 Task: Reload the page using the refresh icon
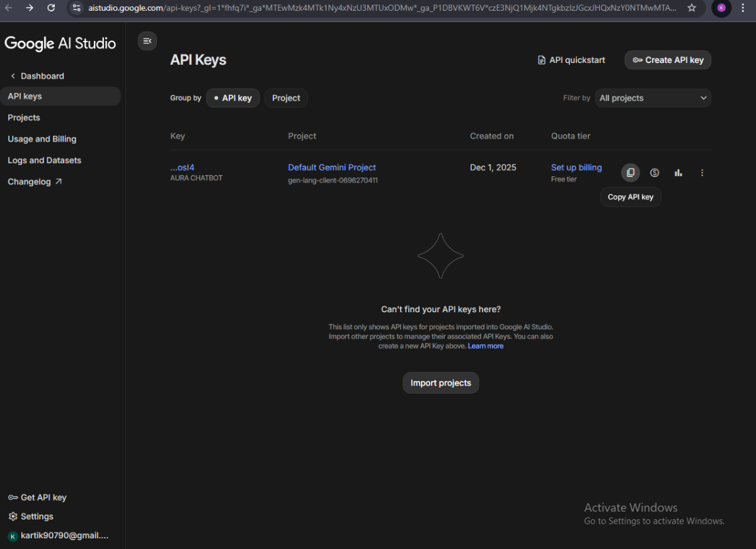pyautogui.click(x=51, y=8)
